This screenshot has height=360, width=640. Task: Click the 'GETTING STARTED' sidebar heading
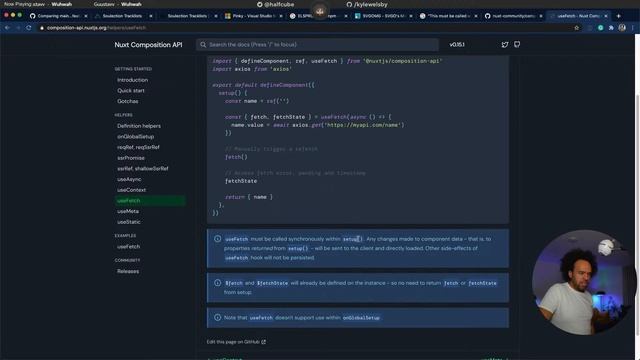[133, 69]
